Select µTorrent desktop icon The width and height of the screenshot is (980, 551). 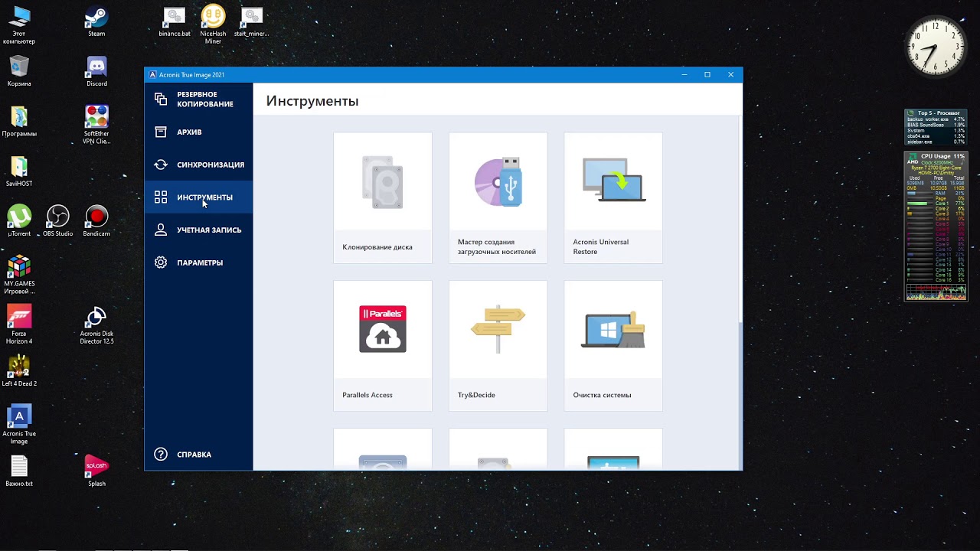click(19, 221)
